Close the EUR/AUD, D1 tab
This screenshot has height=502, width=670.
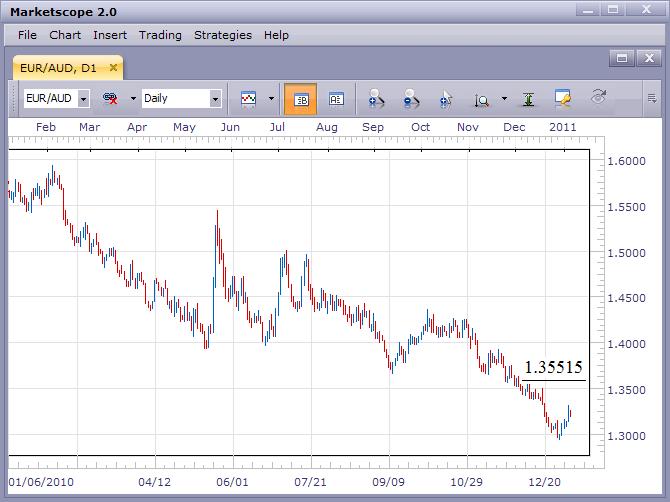(x=113, y=68)
